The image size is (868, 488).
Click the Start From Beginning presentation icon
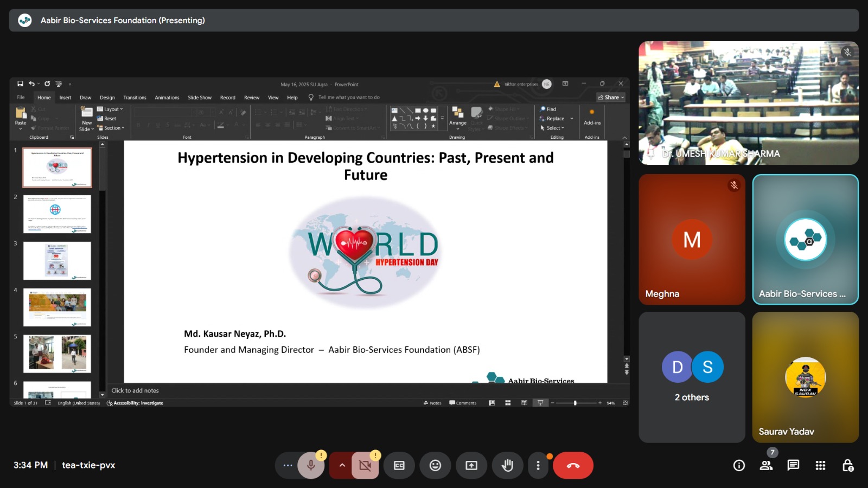[59, 84]
